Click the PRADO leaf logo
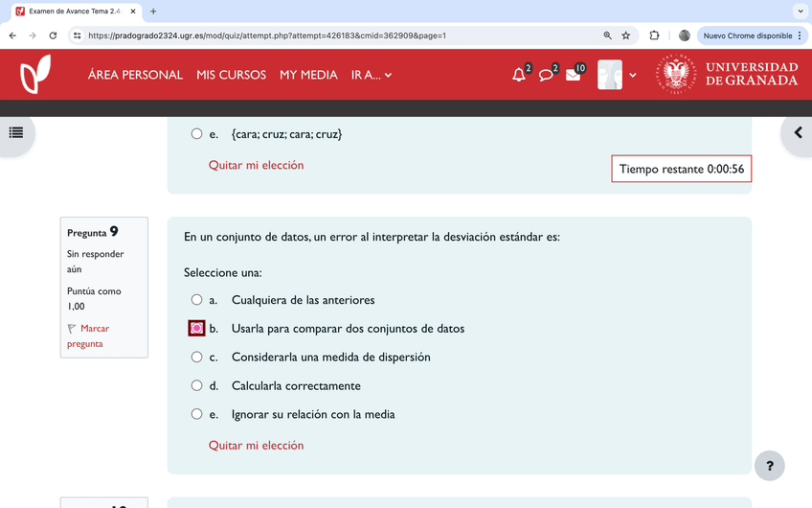 36,75
